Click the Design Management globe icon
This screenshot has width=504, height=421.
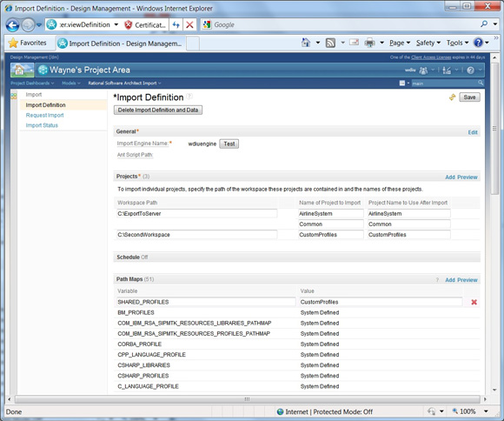(43, 70)
